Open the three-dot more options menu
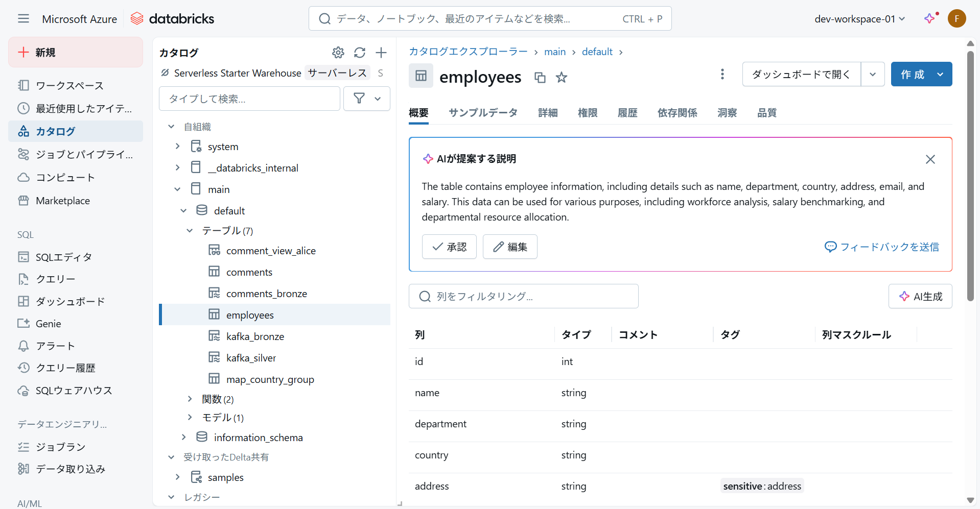The width and height of the screenshot is (980, 509). [722, 75]
